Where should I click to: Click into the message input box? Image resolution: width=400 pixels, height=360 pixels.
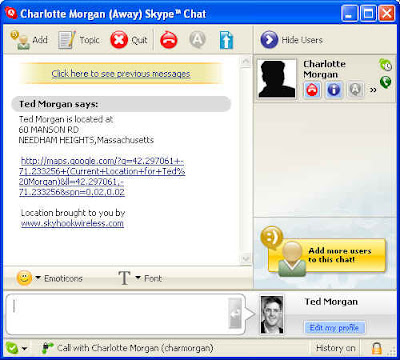tap(117, 314)
